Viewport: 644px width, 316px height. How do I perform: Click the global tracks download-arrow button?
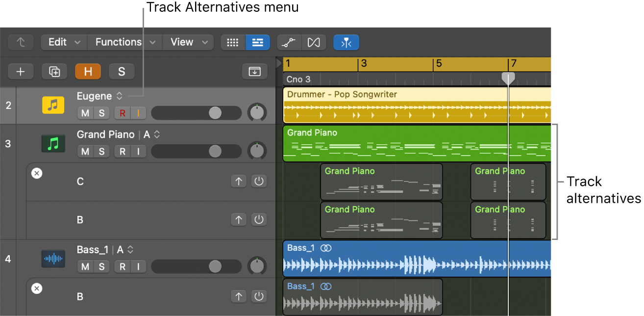pos(255,72)
